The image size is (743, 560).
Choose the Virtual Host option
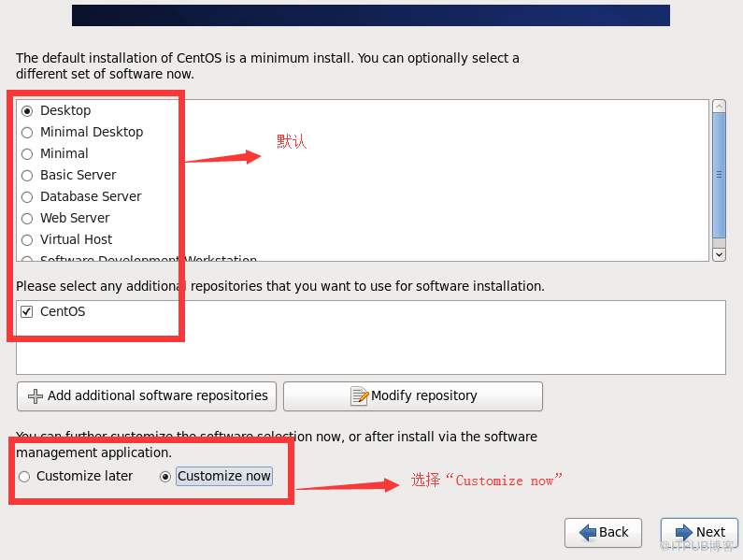tap(27, 240)
